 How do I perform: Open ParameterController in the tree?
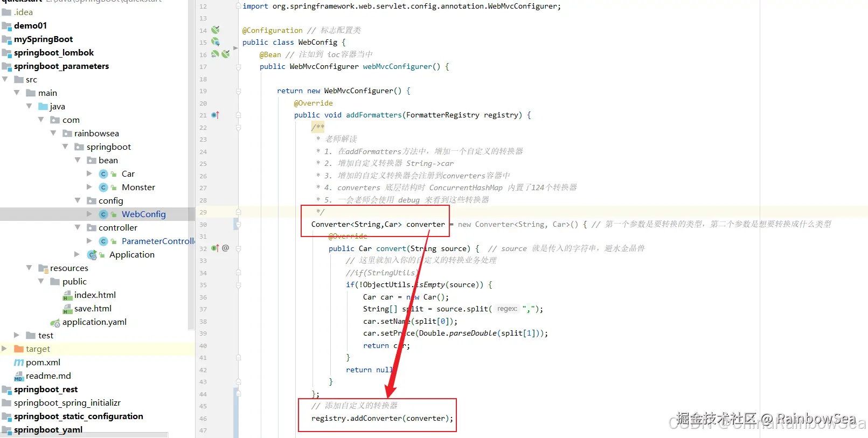tap(158, 241)
